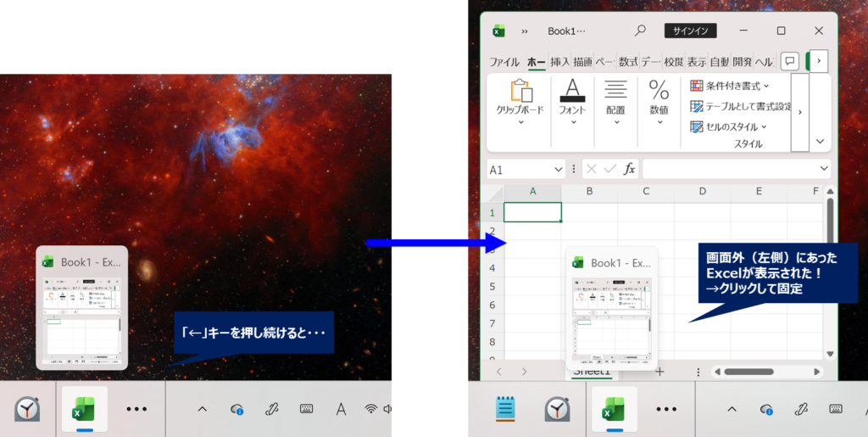Open the comments speech-bubble icon in ribbon
868x437 pixels.
click(789, 61)
